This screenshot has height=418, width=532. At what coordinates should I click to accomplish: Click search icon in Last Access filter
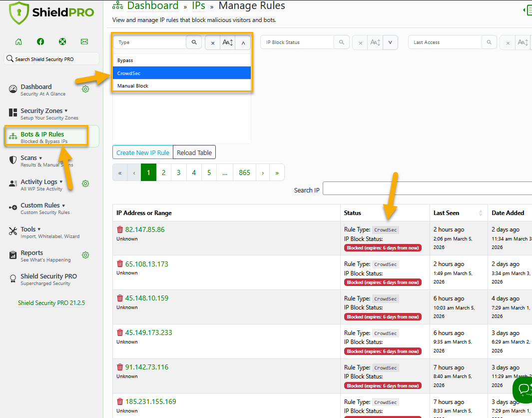pyautogui.click(x=489, y=42)
